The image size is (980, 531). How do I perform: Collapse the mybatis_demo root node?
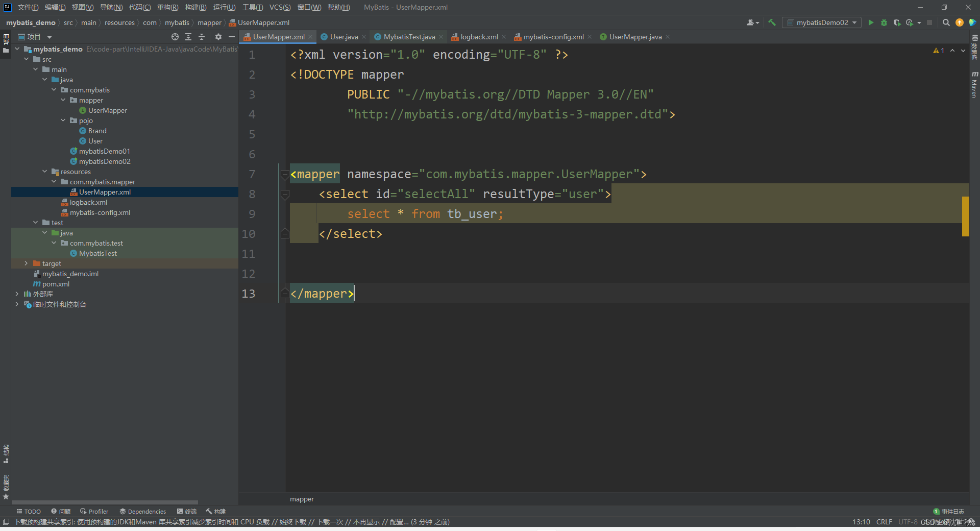(x=17, y=49)
